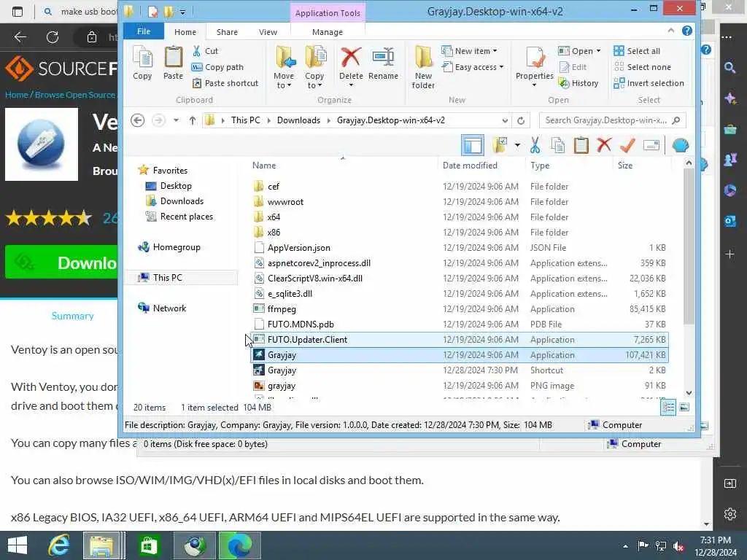The width and height of the screenshot is (747, 560).
Task: Open Internet Explorer from the taskbar
Action: coord(59,545)
